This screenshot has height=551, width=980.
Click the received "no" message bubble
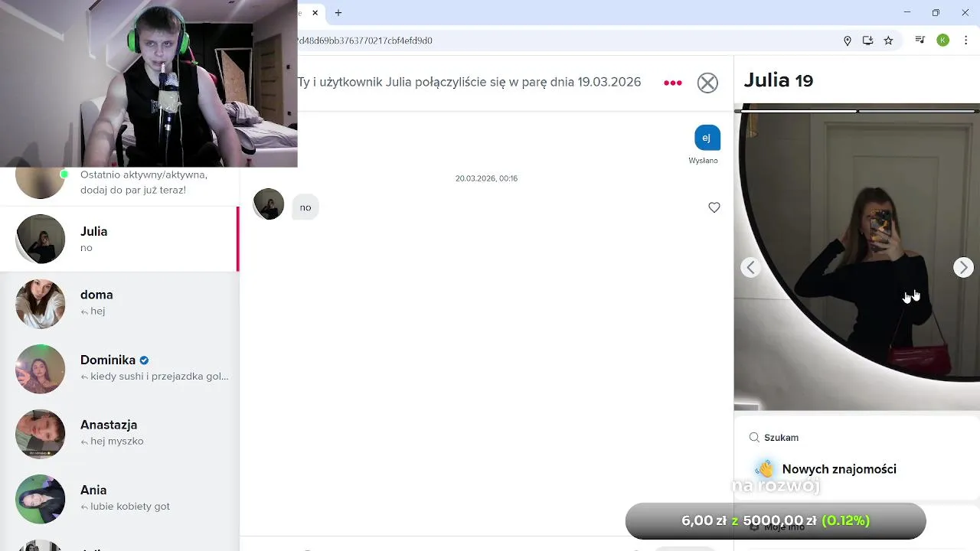(x=305, y=207)
